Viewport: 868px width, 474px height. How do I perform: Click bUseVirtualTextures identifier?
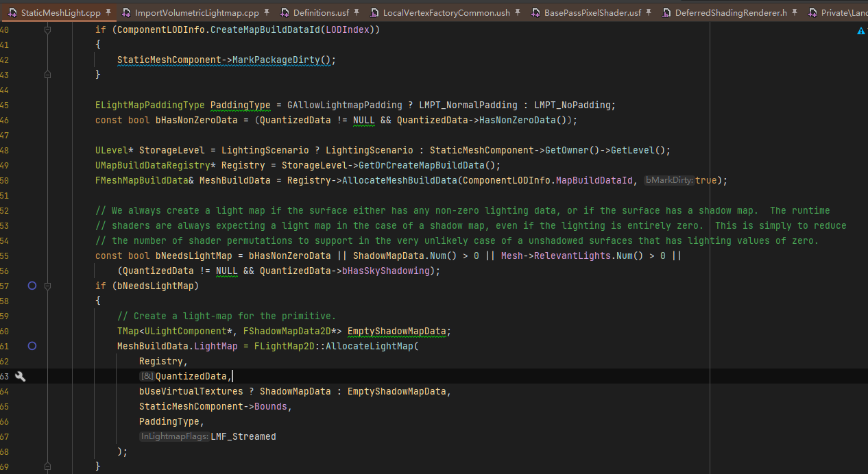[191, 391]
